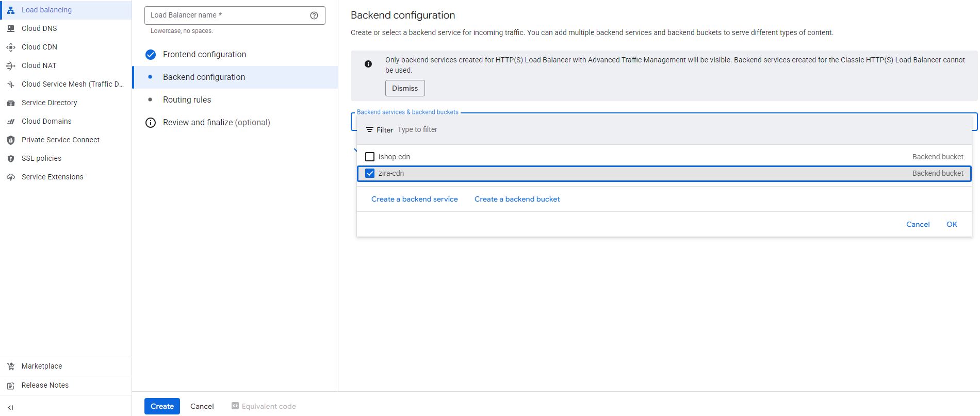This screenshot has width=980, height=416.
Task: Click the Cloud DNS sidebar icon
Action: point(11,28)
